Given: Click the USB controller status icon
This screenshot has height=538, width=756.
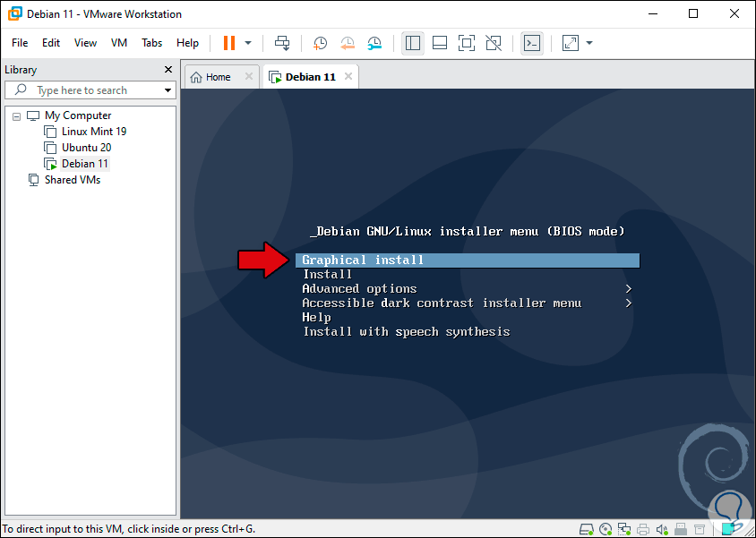Looking at the screenshot, I should tap(681, 529).
